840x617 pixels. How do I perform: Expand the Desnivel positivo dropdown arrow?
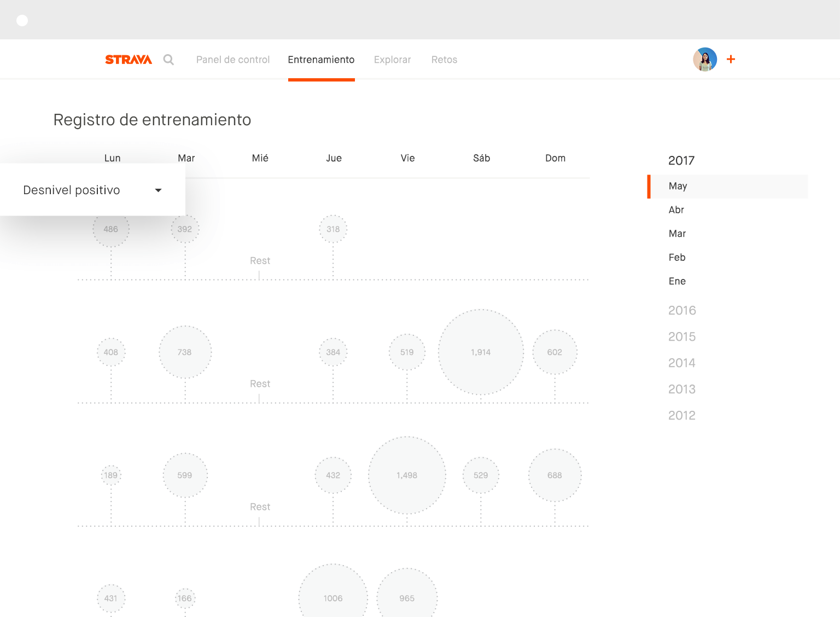pos(158,190)
